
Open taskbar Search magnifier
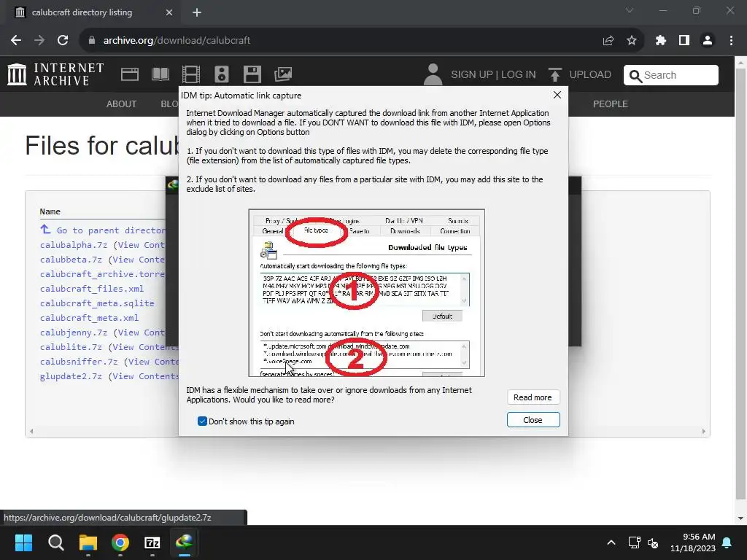(55, 542)
